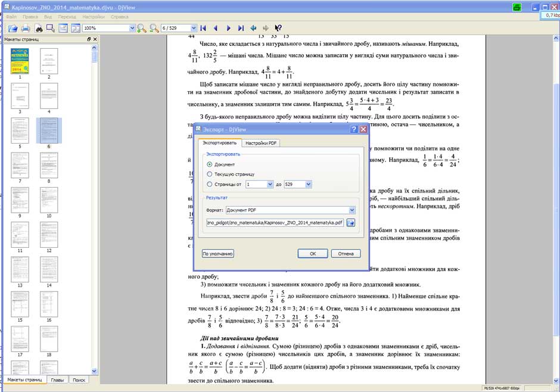
Task: Open the Формат dropdown list
Action: 352,210
